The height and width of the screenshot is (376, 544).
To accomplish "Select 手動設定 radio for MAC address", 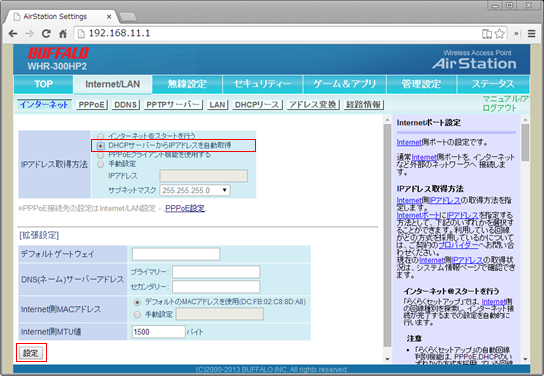I will click(137, 315).
